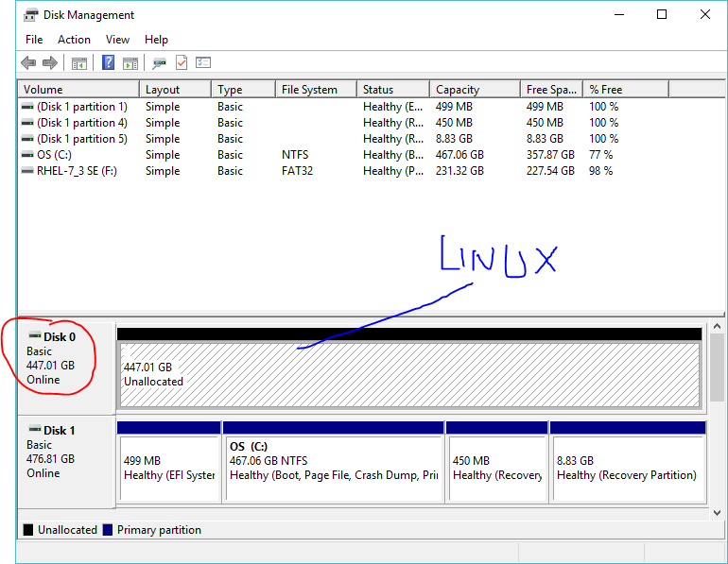Image resolution: width=728 pixels, height=564 pixels.
Task: Open the File menu
Action: point(34,40)
